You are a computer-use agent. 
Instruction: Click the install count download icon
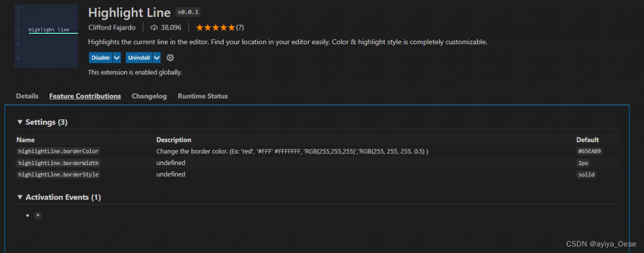pos(154,28)
